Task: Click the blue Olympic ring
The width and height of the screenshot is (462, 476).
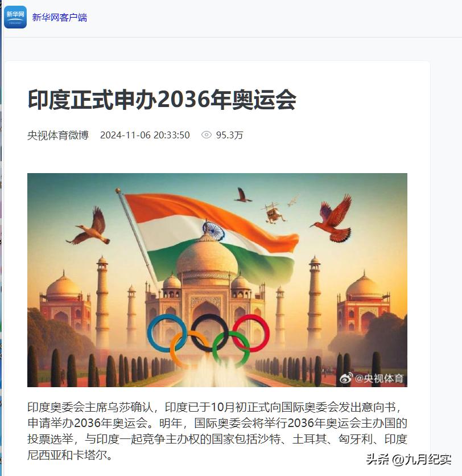Action: click(167, 333)
